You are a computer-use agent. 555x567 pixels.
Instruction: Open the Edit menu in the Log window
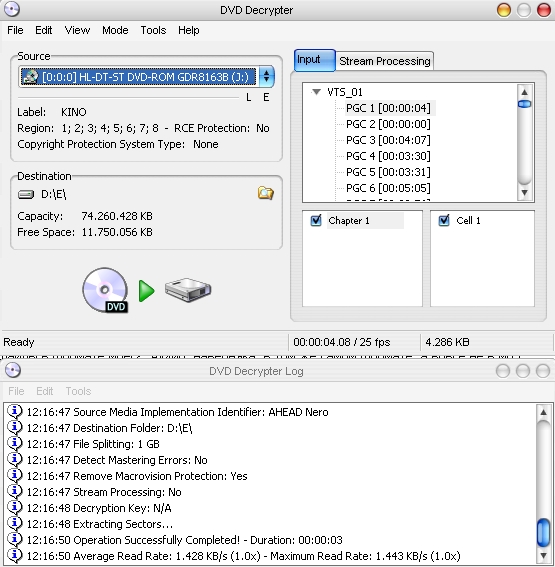[44, 391]
